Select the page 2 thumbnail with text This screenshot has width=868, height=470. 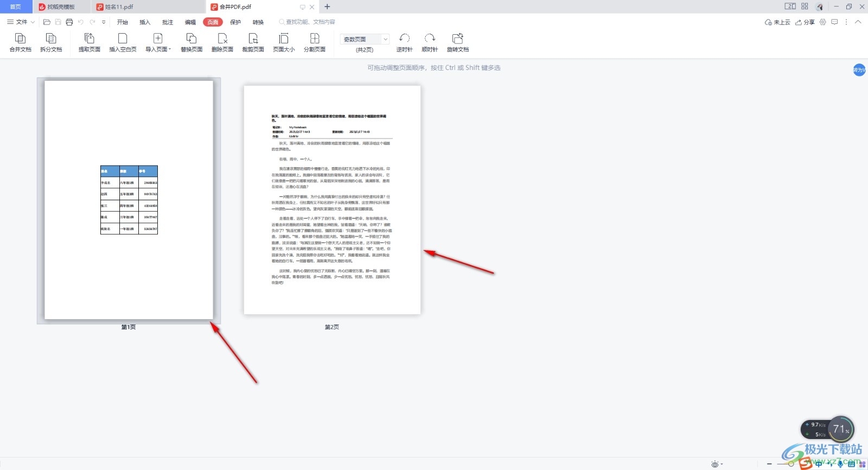(x=332, y=200)
